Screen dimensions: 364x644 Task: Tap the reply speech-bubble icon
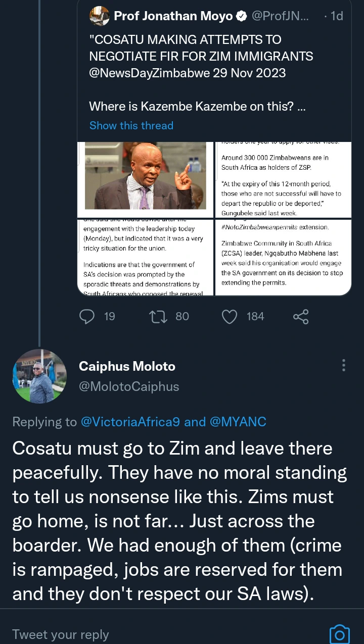[x=87, y=316]
